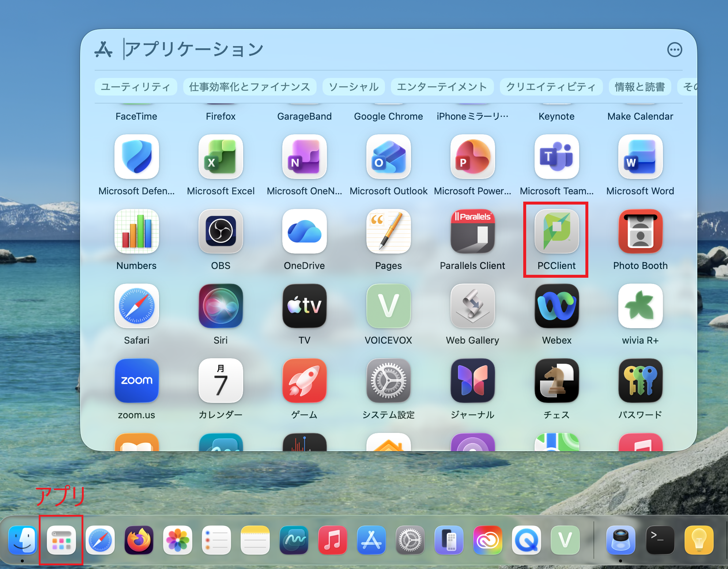
Task: Filter by ソーシャル category
Action: point(354,87)
